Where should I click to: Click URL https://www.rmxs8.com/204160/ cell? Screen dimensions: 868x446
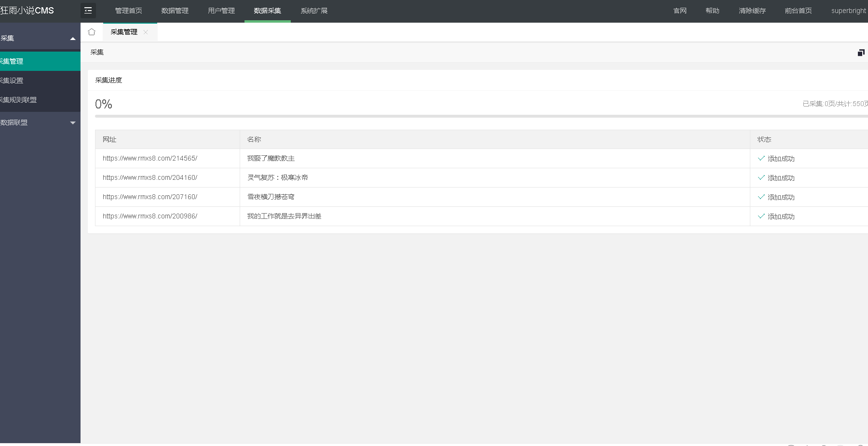tap(150, 177)
